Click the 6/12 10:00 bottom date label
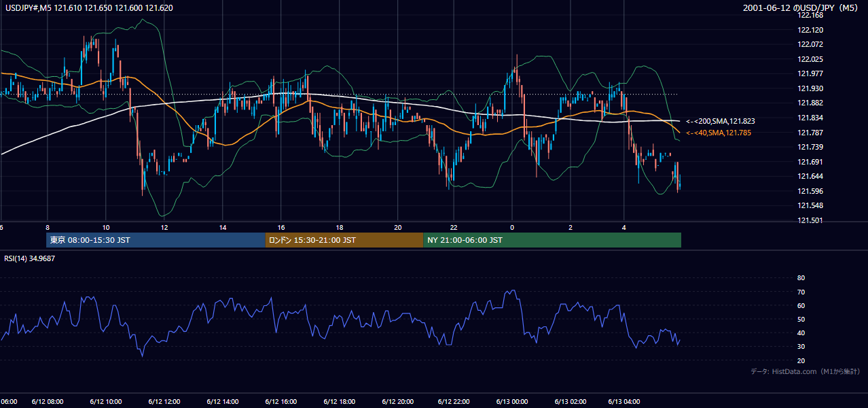The width and height of the screenshot is (868, 408). coord(106,402)
